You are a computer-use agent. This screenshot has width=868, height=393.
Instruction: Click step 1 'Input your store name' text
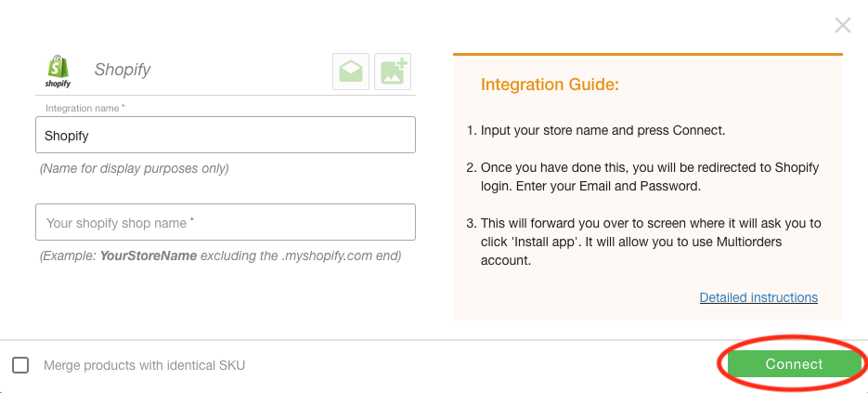(x=602, y=131)
